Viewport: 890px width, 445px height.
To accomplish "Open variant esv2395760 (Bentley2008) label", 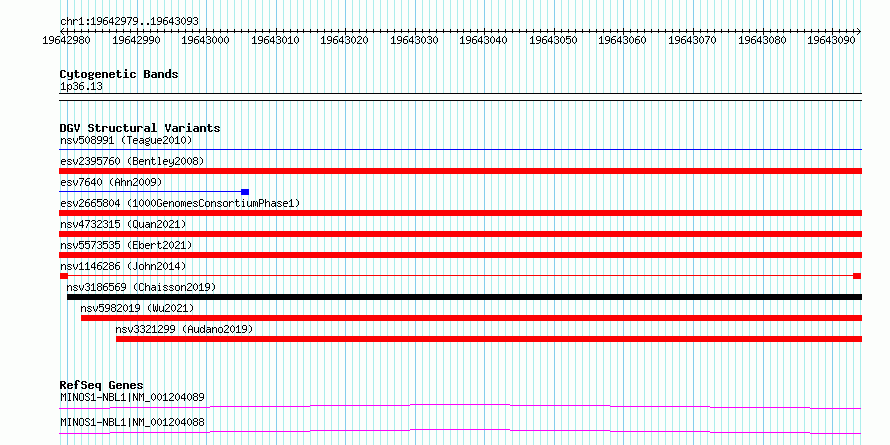I will (x=132, y=161).
